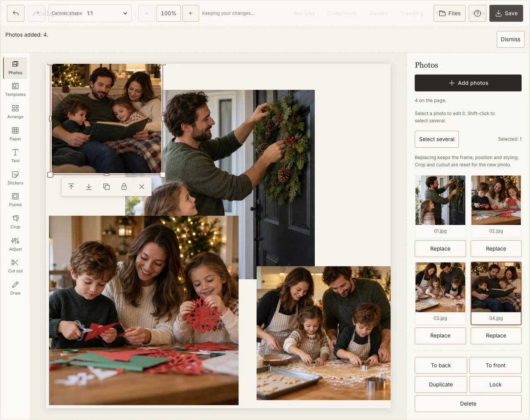Open the Adjust tool
Screen dimensions: 530x420
(x=15, y=244)
